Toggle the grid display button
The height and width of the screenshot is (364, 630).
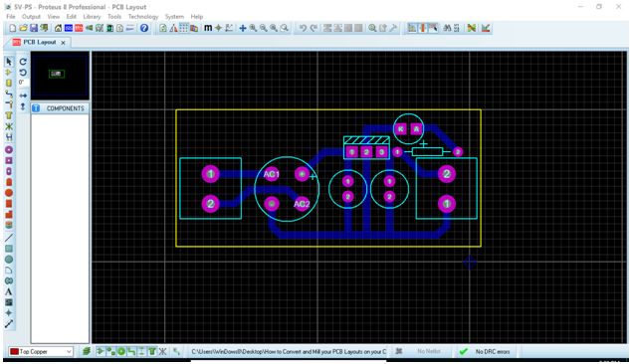coord(183,28)
